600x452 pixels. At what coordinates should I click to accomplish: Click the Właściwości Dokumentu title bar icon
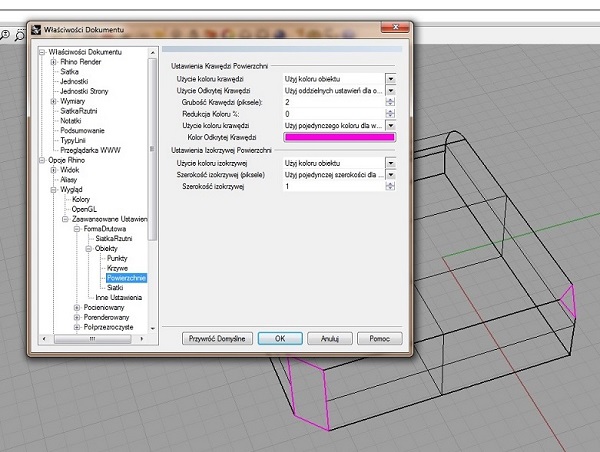click(37, 29)
